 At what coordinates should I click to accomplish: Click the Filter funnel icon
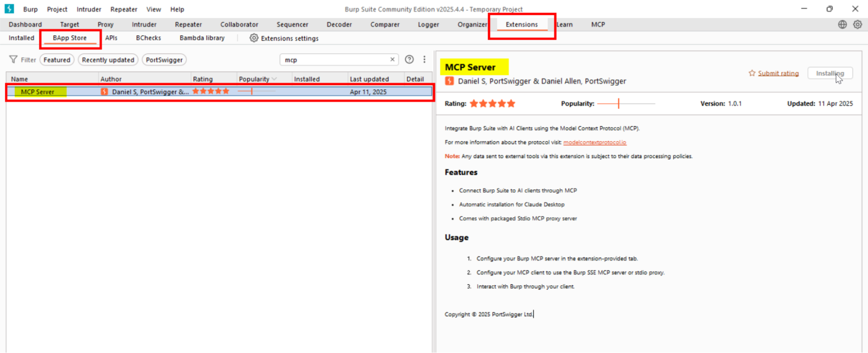point(13,59)
